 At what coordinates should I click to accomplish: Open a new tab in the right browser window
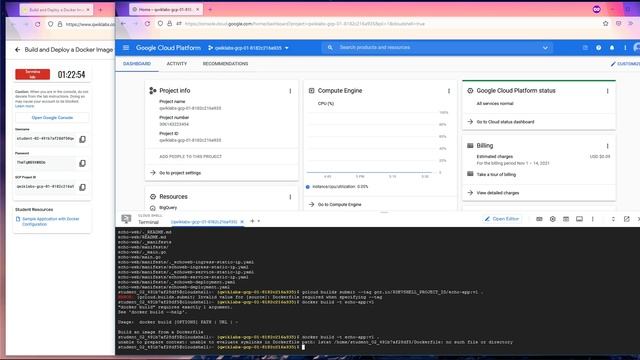point(210,9)
